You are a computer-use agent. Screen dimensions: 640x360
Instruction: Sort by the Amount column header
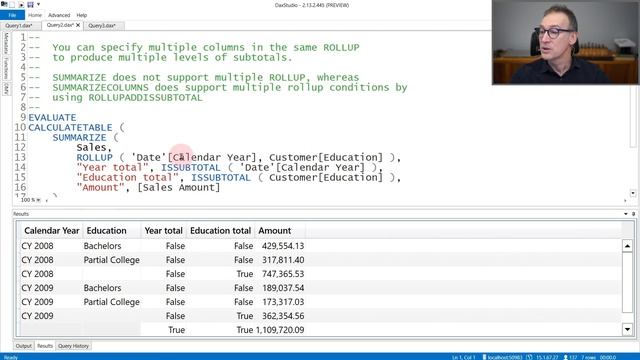280,231
